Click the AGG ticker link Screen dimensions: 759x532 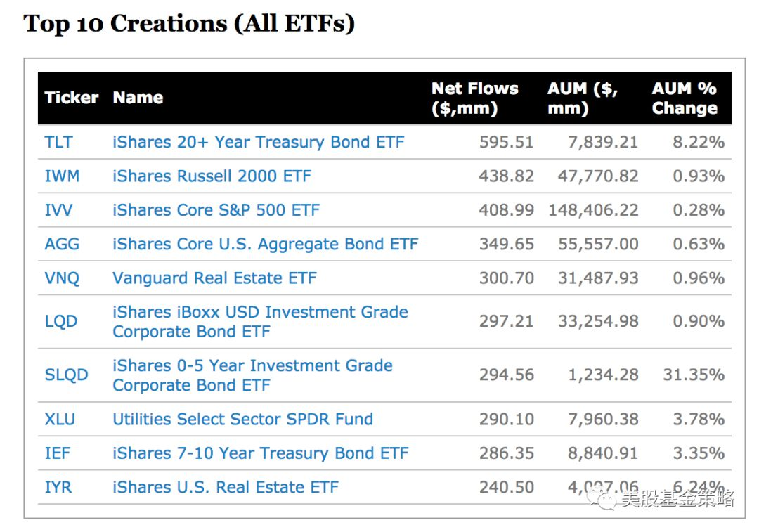62,244
